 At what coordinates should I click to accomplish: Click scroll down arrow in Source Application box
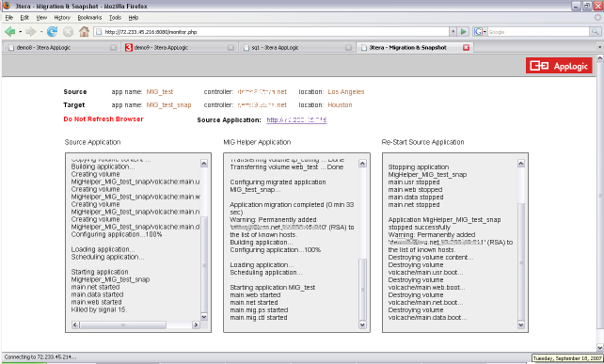pos(204,317)
